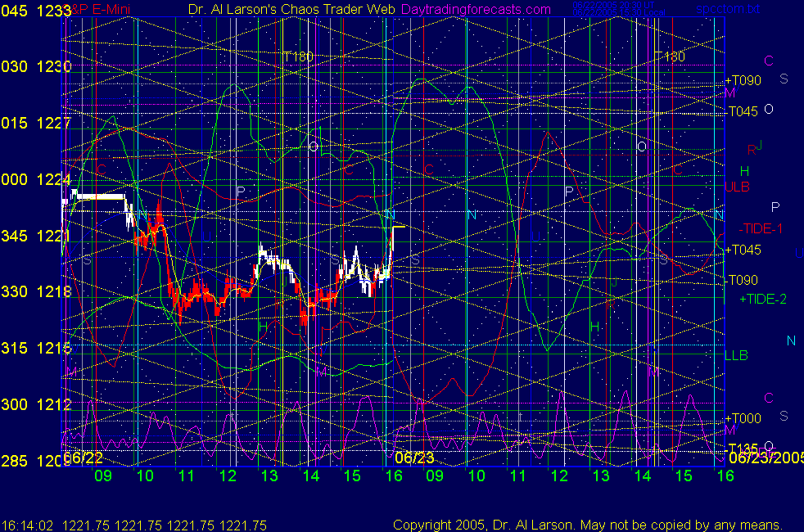This screenshot has width=804, height=532.
Task: Select the "345 1221" price axis label
Action: [36, 236]
